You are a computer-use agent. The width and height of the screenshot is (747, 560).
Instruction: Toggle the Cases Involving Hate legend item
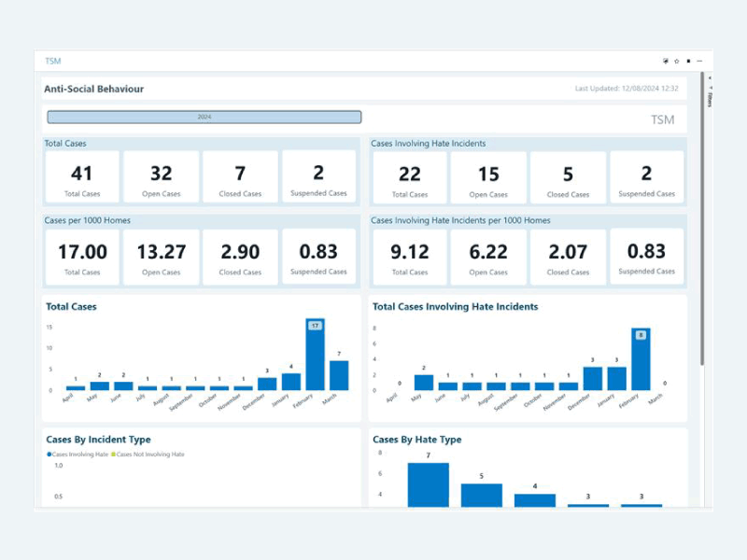point(78,454)
